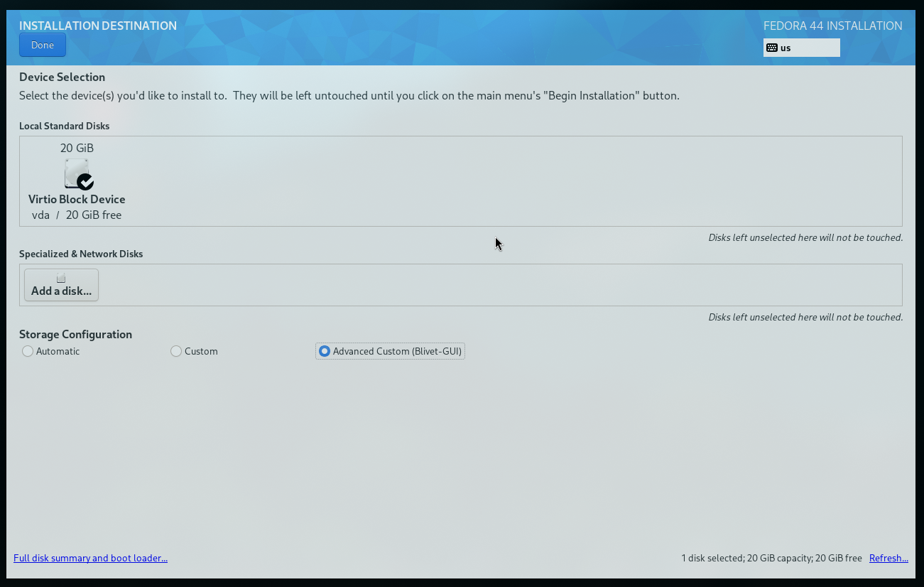This screenshot has width=924, height=587.
Task: Click the '20 GiB' size label above disk
Action: tap(77, 148)
